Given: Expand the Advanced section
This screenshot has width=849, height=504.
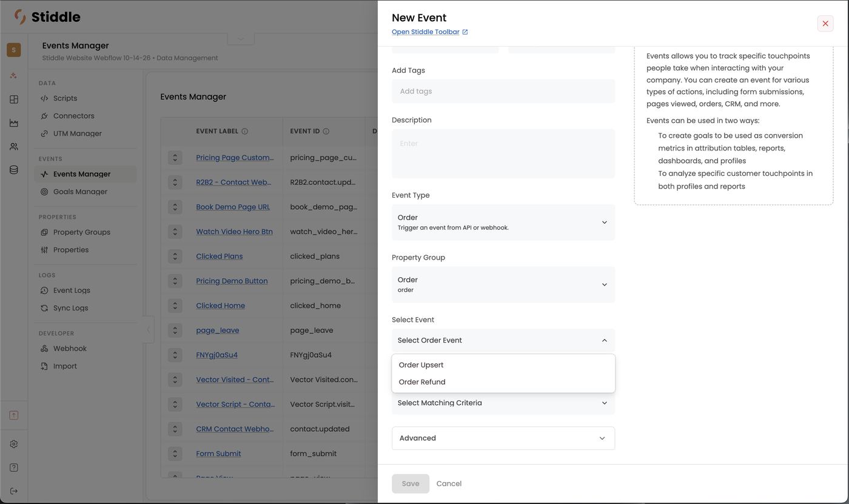Looking at the screenshot, I should click(x=503, y=438).
